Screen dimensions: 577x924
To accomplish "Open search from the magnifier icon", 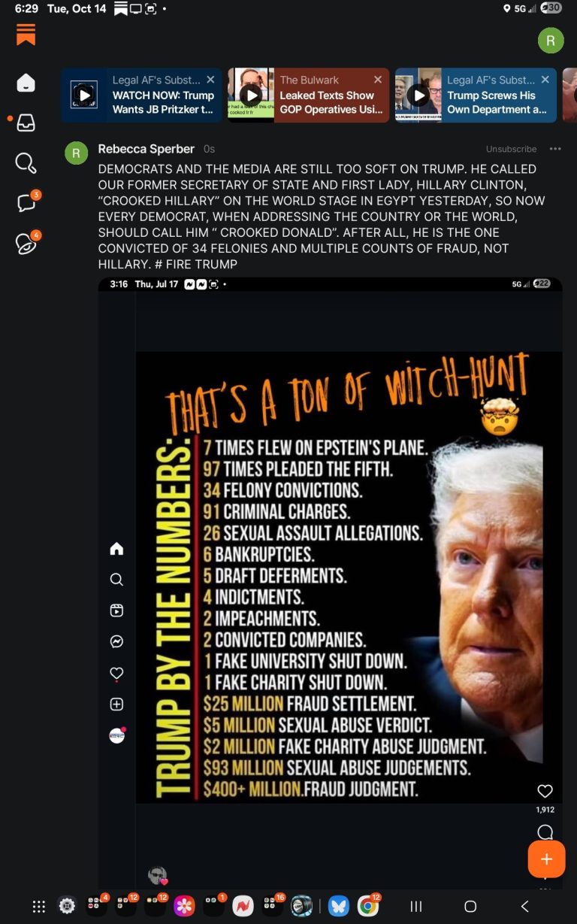I will pyautogui.click(x=26, y=162).
